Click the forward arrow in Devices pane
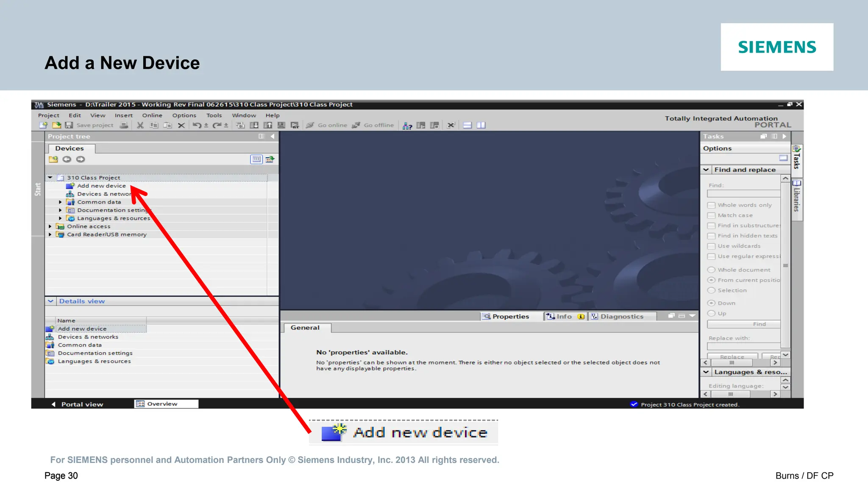Viewport: 868px width, 488px height. pyautogui.click(x=81, y=159)
